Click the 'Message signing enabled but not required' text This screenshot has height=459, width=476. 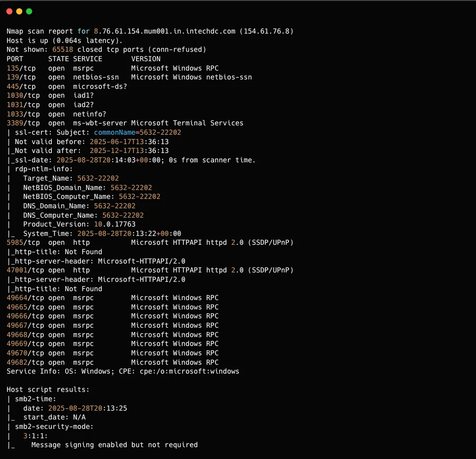pos(114,445)
